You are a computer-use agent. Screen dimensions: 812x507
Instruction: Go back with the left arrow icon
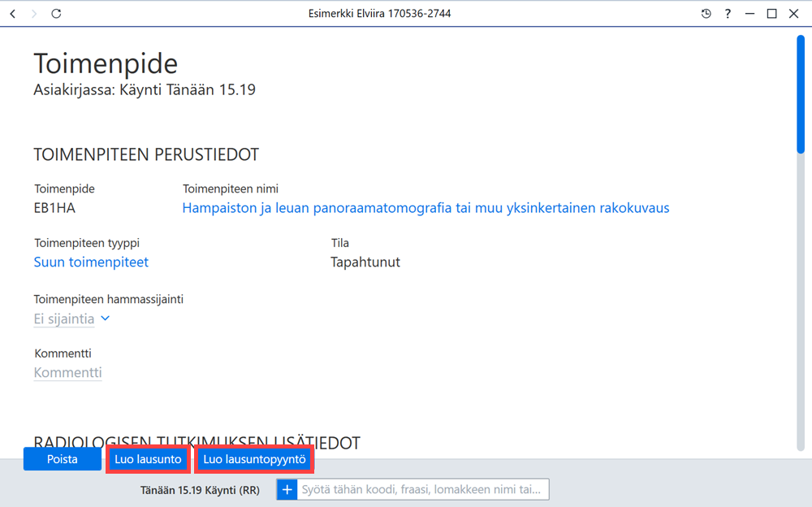[13, 14]
